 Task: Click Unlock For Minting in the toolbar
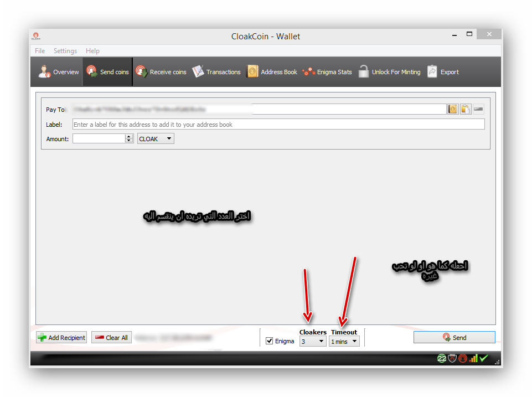389,72
